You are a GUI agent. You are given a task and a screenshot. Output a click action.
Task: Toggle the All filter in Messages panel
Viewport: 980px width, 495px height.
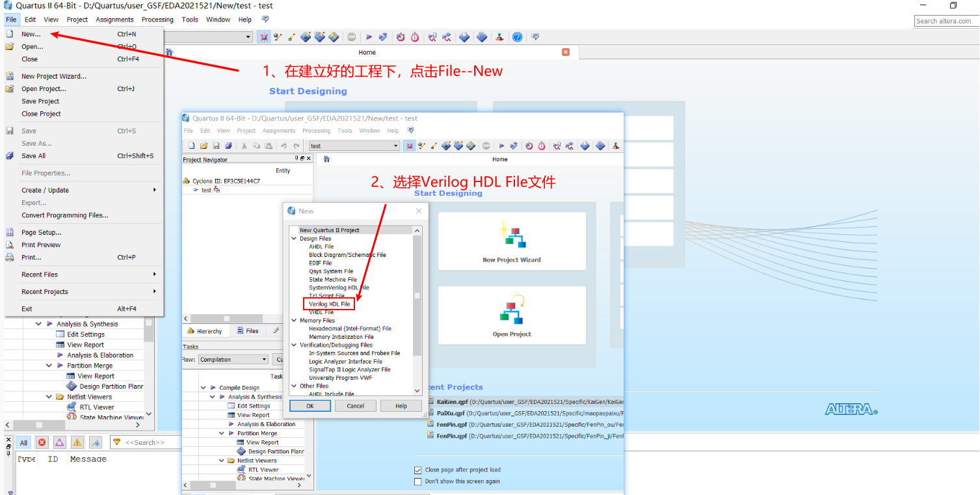(x=23, y=442)
